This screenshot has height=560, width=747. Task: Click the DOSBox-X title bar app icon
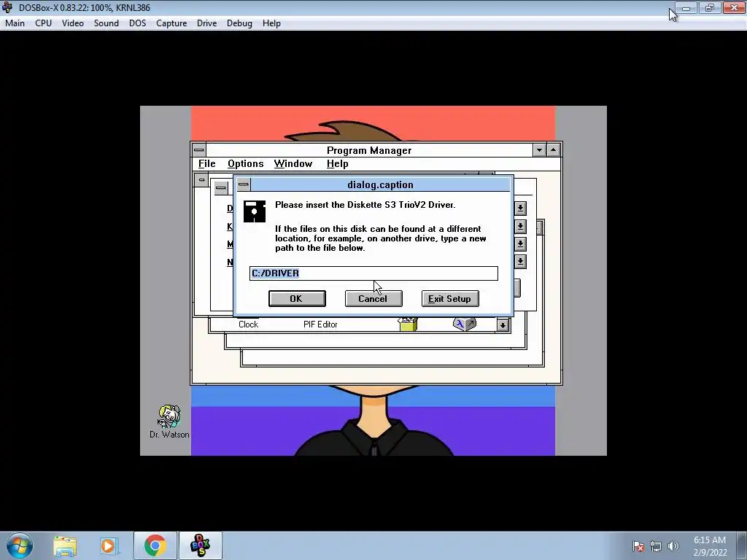[x=7, y=7]
